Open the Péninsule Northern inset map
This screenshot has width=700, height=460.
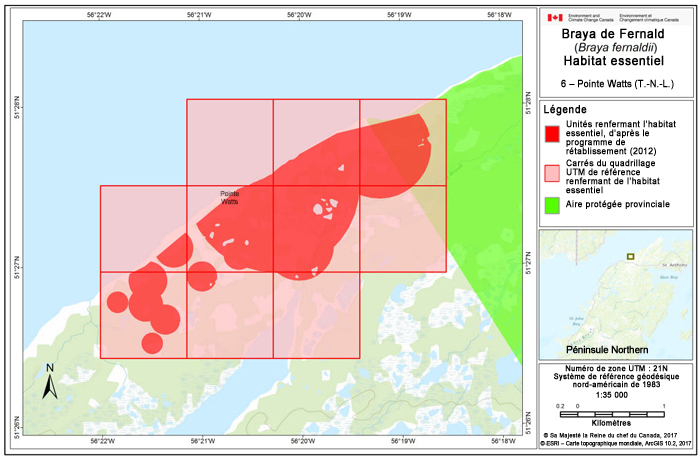[616, 294]
